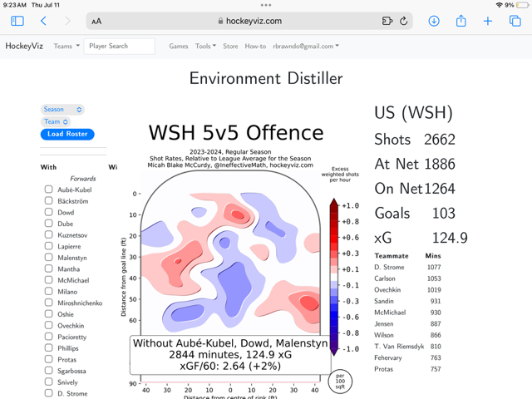Go back to previous page

point(43,21)
